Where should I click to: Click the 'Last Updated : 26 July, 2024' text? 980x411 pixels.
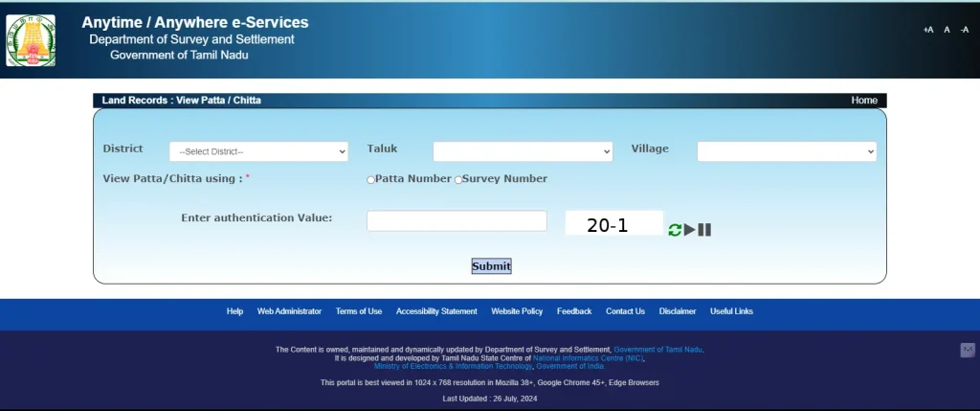tap(490, 399)
